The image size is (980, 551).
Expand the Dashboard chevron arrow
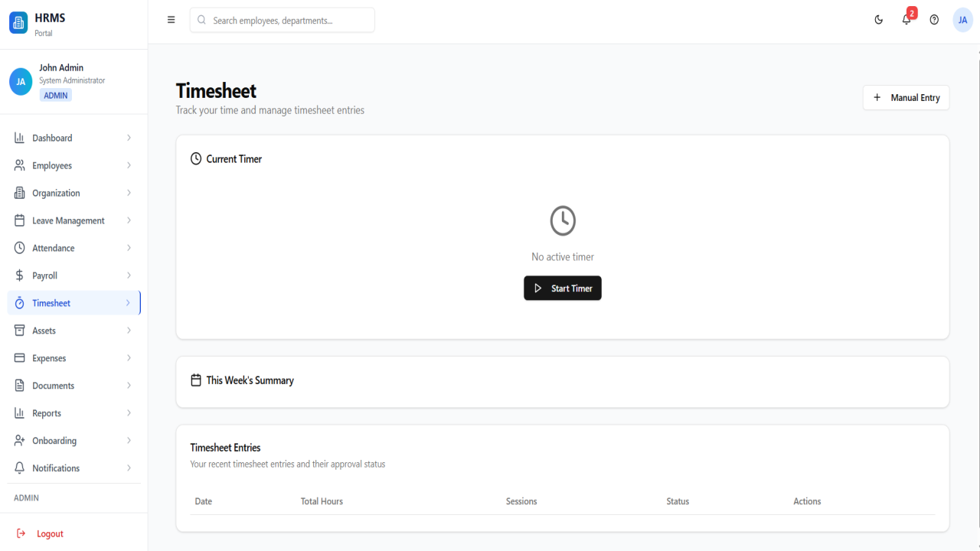(x=129, y=138)
